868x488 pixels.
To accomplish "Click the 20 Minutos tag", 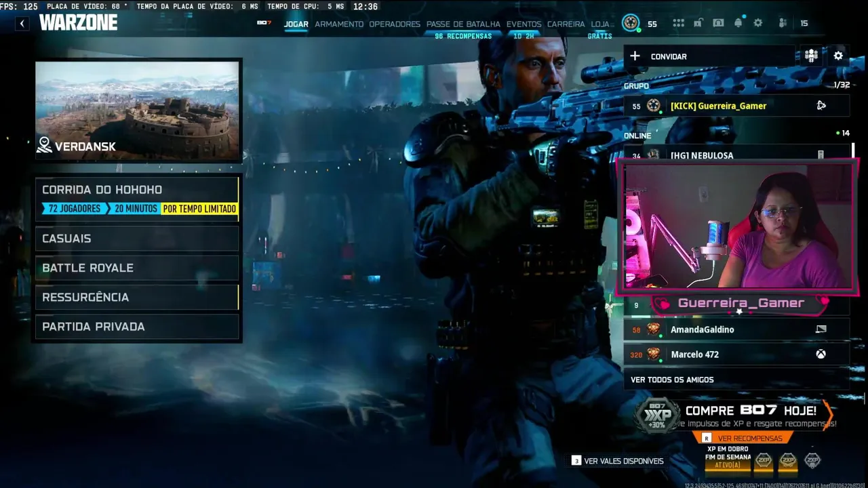I will [135, 209].
